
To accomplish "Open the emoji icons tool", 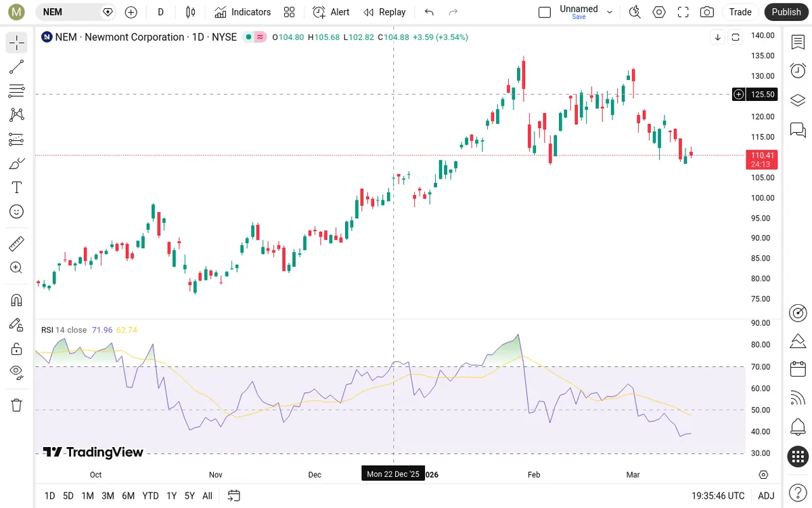I will point(17,211).
